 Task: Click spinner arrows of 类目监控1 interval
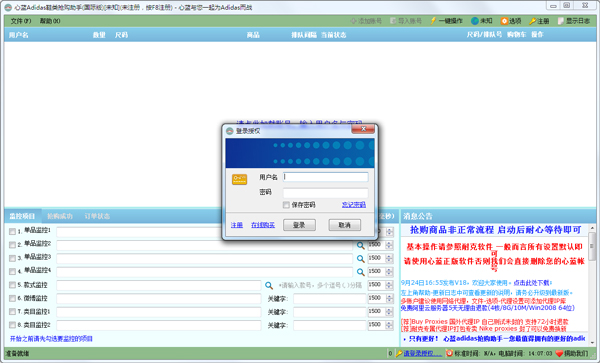[x=390, y=312]
